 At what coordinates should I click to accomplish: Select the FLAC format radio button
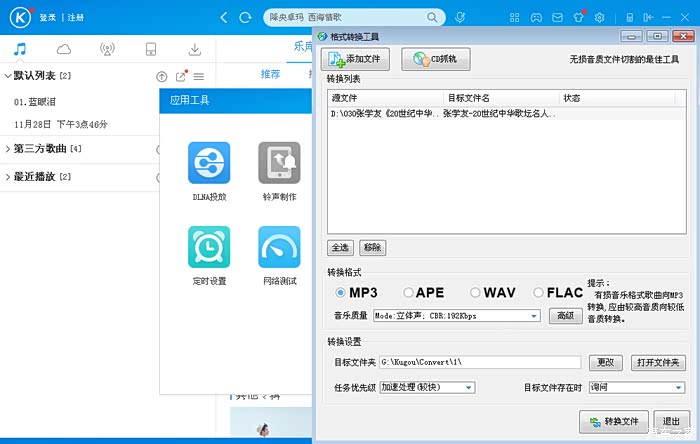click(x=539, y=293)
